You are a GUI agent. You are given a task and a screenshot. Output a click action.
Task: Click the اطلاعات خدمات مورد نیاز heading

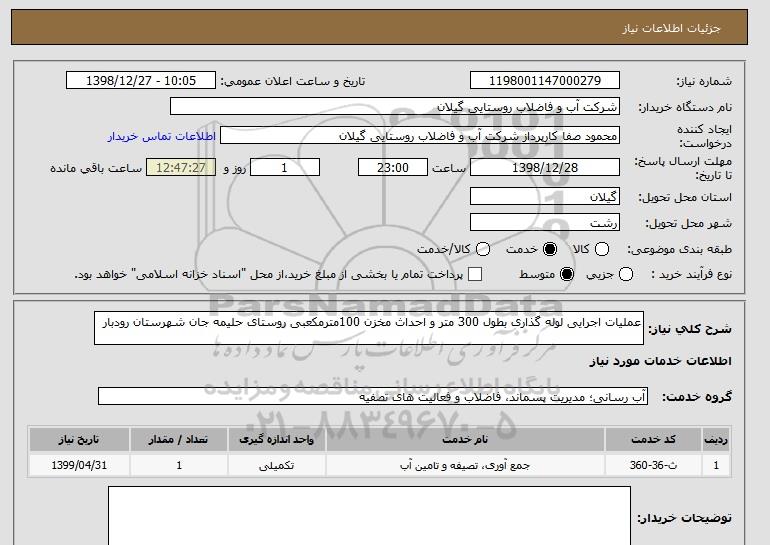point(660,361)
